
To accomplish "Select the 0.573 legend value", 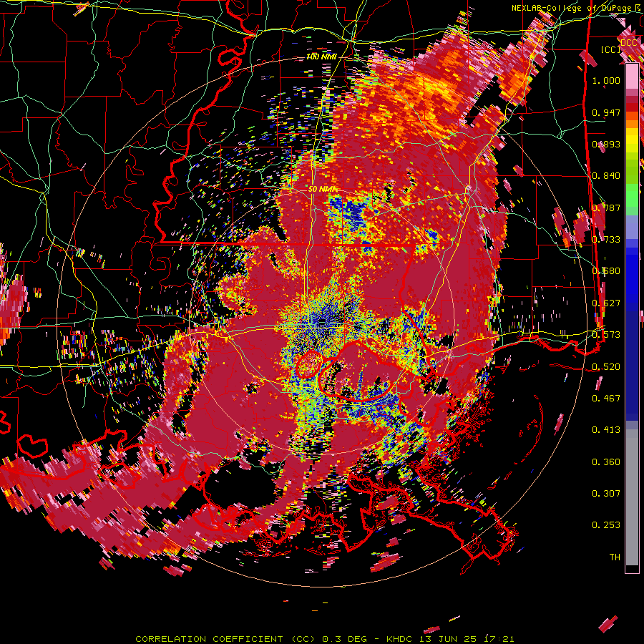I will [x=606, y=335].
